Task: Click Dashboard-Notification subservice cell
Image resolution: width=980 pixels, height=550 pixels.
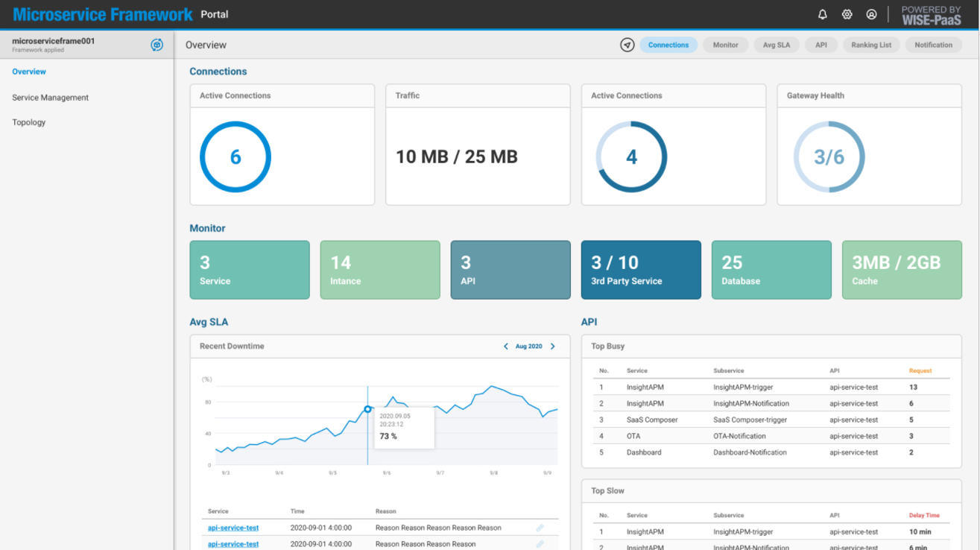Action: point(750,452)
